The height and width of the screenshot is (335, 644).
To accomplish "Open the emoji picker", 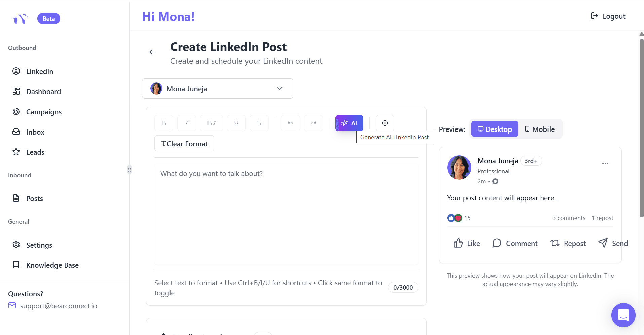I will coord(384,123).
